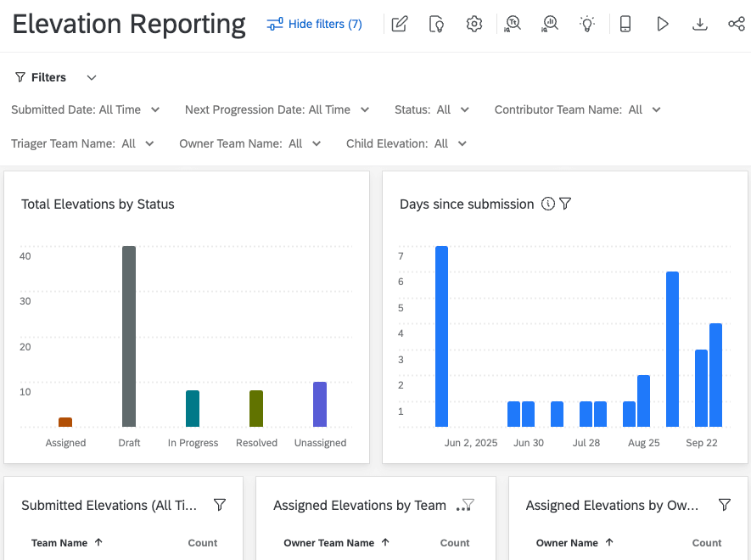
Task: Open the Stats iQ chart-search icon
Action: (549, 24)
